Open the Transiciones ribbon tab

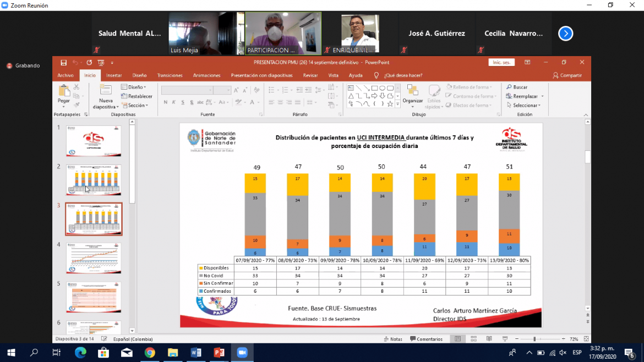pos(170,75)
